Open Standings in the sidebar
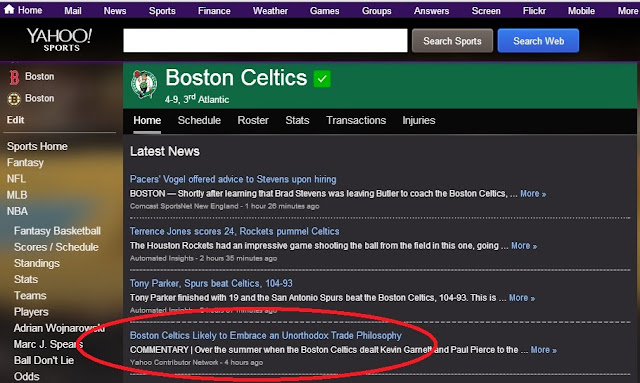The width and height of the screenshot is (640, 383). pos(37,263)
